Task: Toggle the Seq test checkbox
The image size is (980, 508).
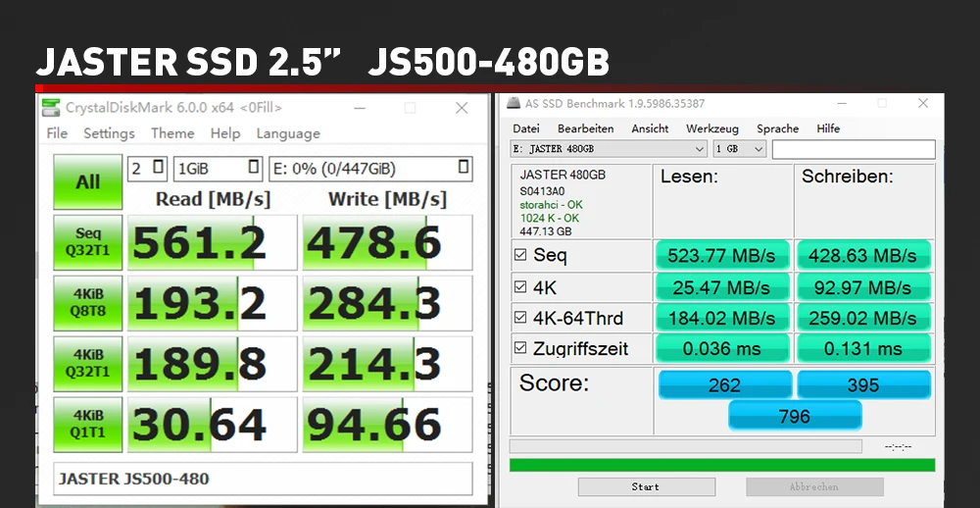Action: click(520, 254)
